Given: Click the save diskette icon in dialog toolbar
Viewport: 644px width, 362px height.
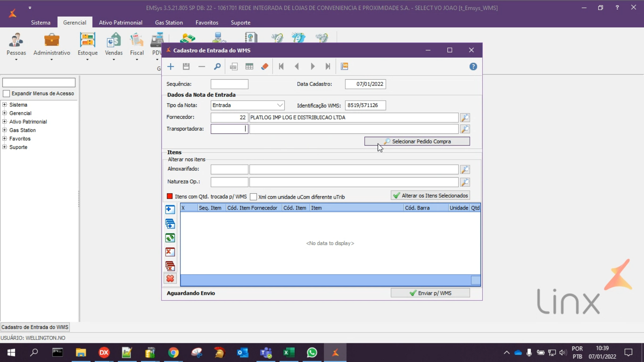Looking at the screenshot, I should [x=186, y=67].
